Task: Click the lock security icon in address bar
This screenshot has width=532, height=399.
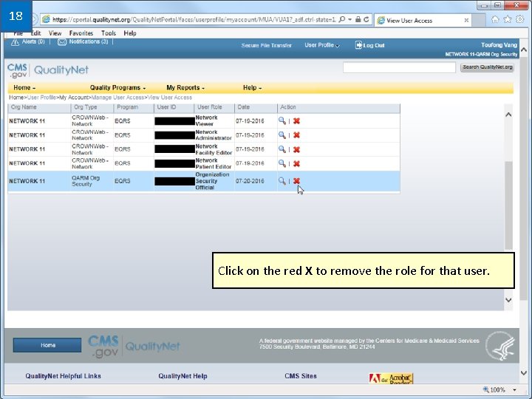Action: point(358,20)
